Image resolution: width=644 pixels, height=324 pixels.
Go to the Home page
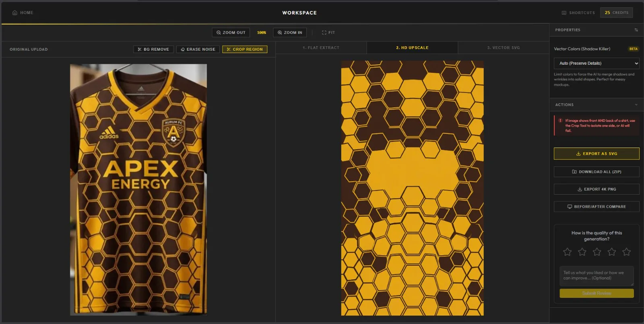(x=23, y=13)
